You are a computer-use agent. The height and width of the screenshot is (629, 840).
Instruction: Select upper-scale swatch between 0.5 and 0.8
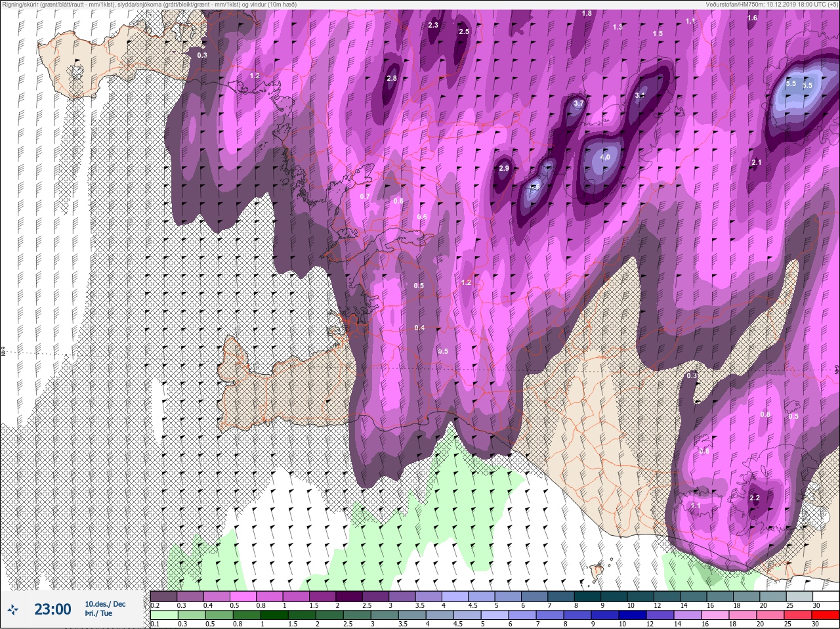[x=243, y=596]
